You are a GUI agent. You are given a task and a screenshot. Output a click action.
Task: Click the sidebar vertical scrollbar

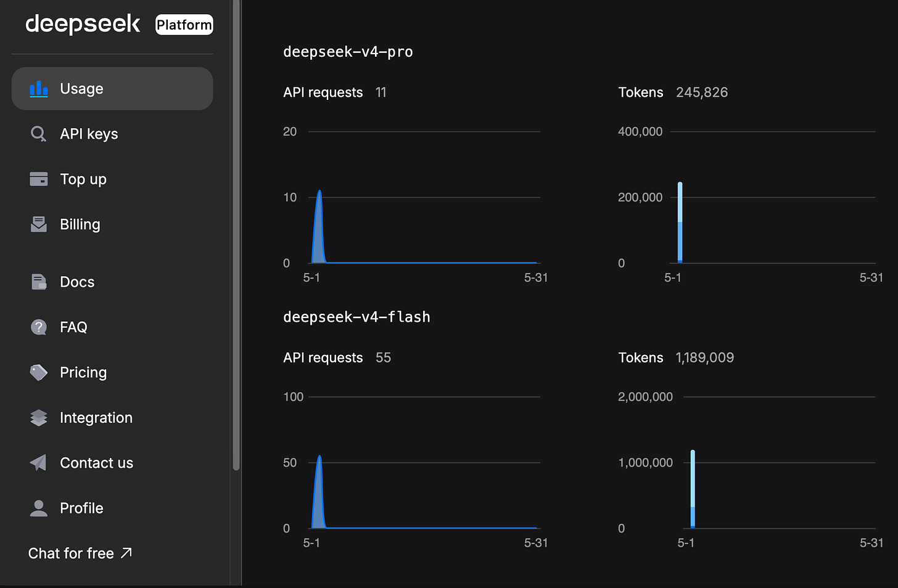coord(236,234)
